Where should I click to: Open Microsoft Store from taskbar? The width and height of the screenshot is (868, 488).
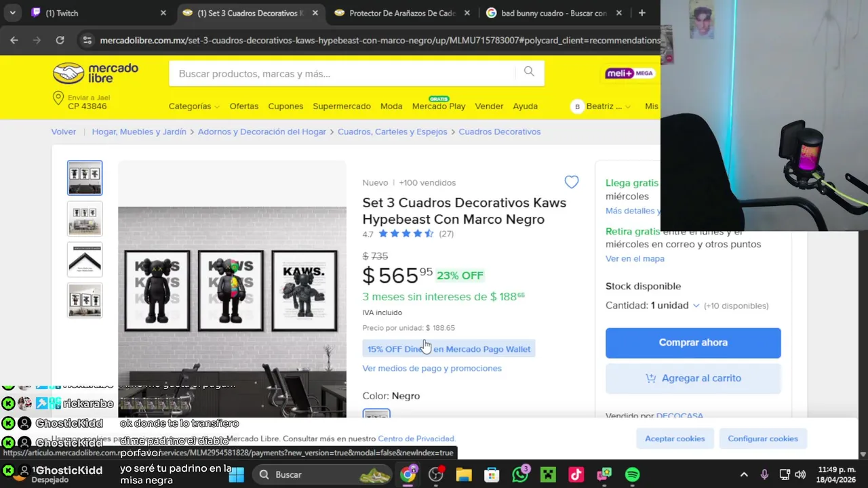pos(492,474)
